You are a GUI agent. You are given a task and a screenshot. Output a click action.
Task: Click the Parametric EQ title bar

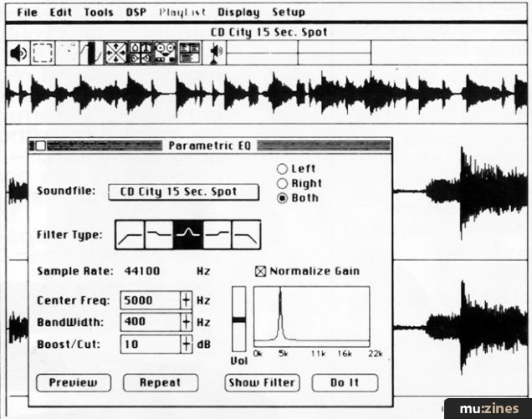[210, 146]
